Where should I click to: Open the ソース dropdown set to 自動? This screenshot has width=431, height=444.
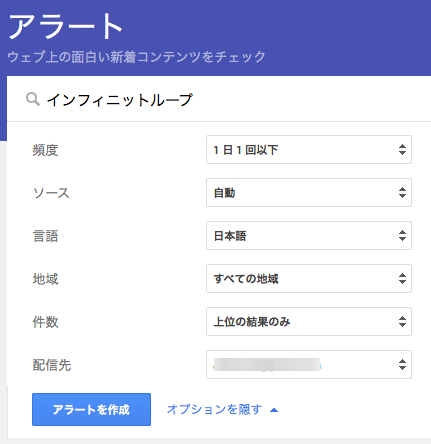(x=309, y=192)
